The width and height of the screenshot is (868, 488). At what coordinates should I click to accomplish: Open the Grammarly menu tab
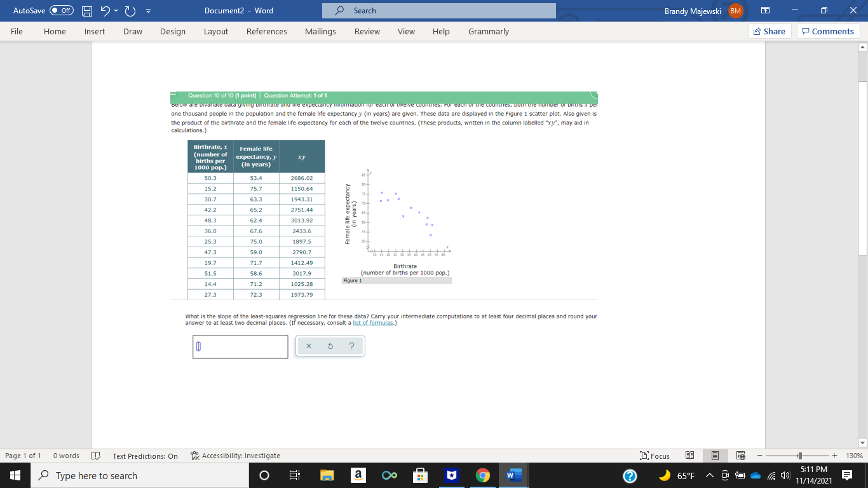(488, 31)
